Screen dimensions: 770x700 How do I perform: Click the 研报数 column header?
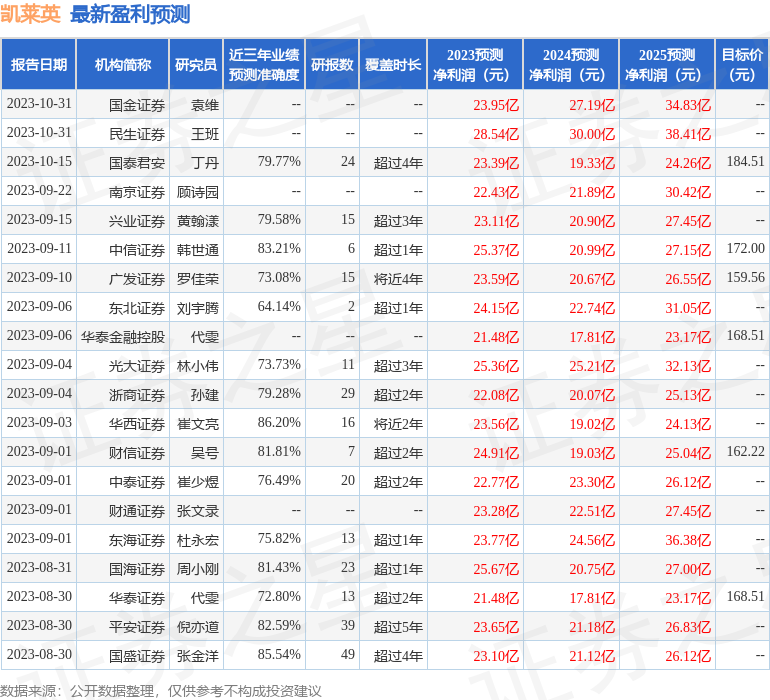(332, 64)
